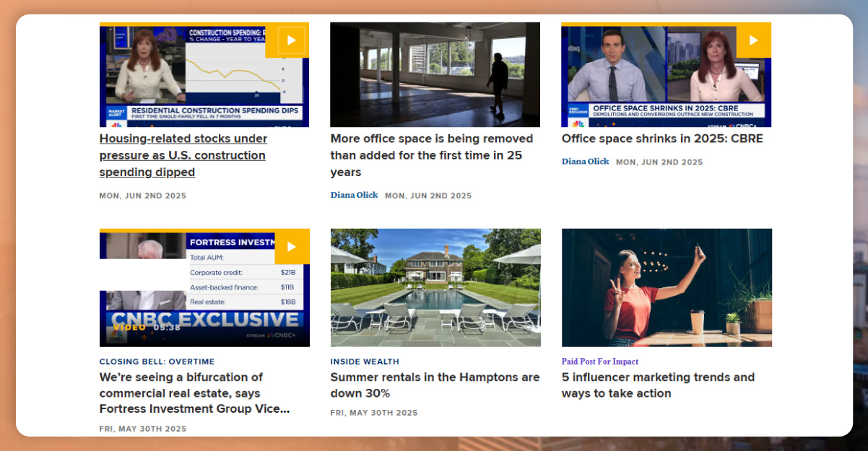Open 'Housing-related stocks under pressure' article

[x=183, y=154]
